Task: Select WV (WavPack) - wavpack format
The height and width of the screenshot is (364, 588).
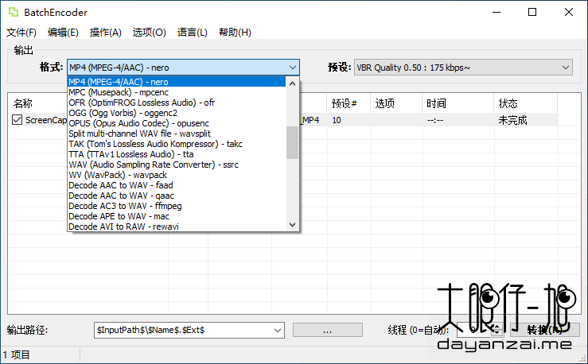Action: pyautogui.click(x=177, y=175)
